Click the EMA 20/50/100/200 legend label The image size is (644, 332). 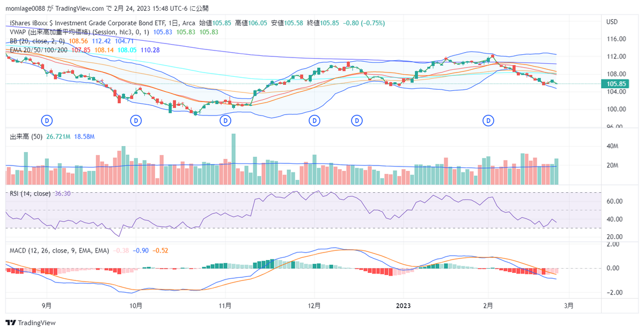point(39,49)
